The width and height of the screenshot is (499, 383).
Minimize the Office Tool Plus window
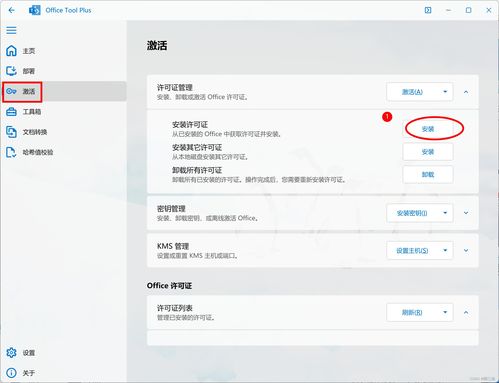(448, 10)
